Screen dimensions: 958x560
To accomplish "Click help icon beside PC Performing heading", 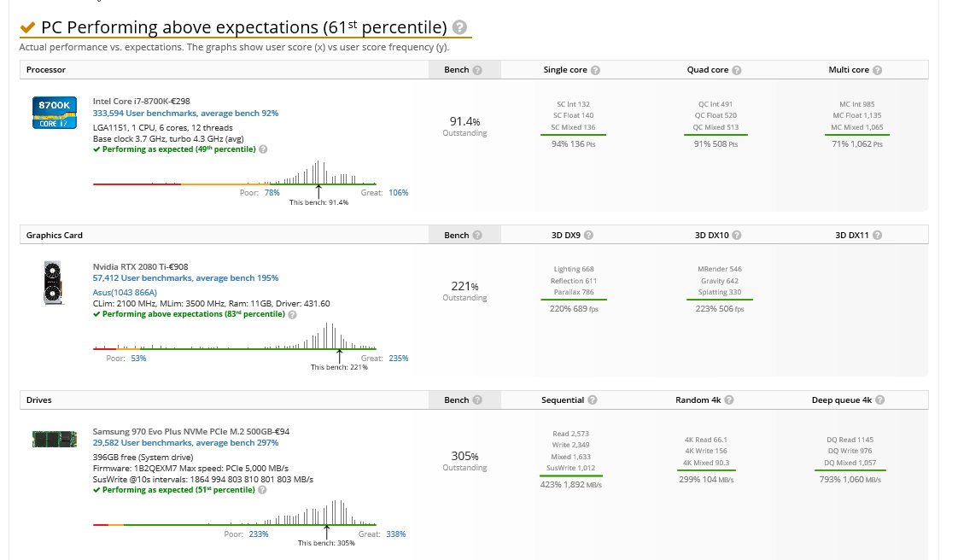I will [x=460, y=27].
